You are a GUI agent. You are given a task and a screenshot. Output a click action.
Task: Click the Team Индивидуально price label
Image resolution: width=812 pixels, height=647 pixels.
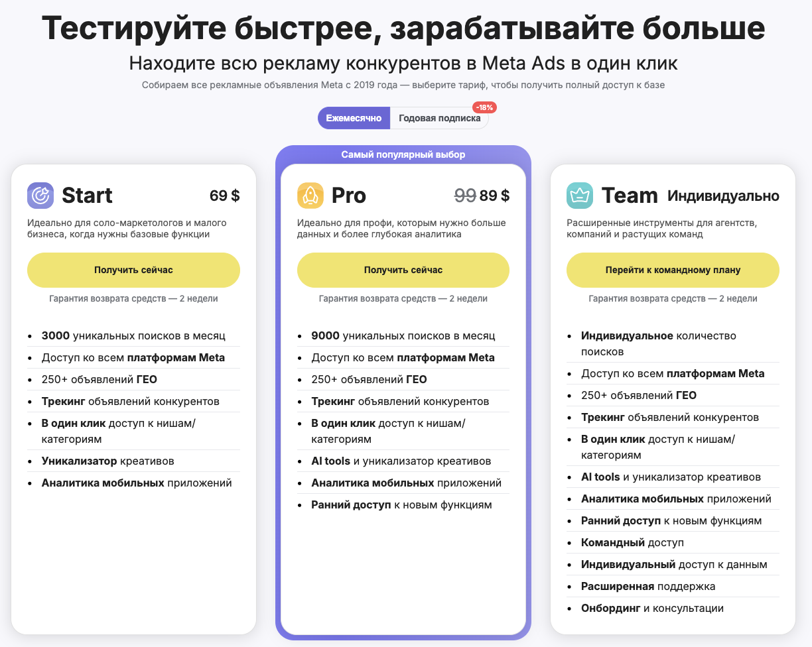coord(723,196)
